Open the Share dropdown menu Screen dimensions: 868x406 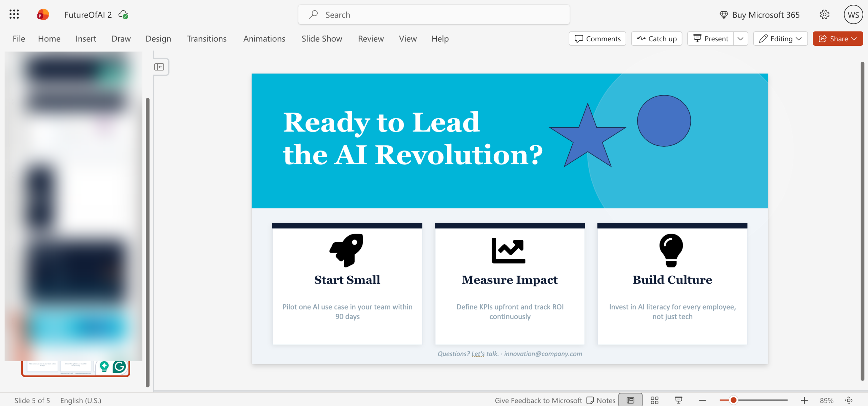click(837, 39)
